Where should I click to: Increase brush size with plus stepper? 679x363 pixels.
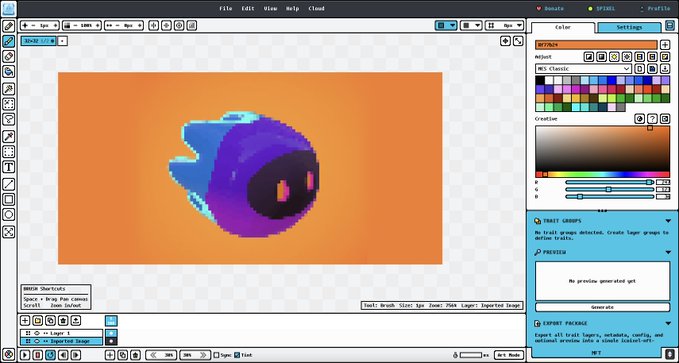[x=55, y=26]
